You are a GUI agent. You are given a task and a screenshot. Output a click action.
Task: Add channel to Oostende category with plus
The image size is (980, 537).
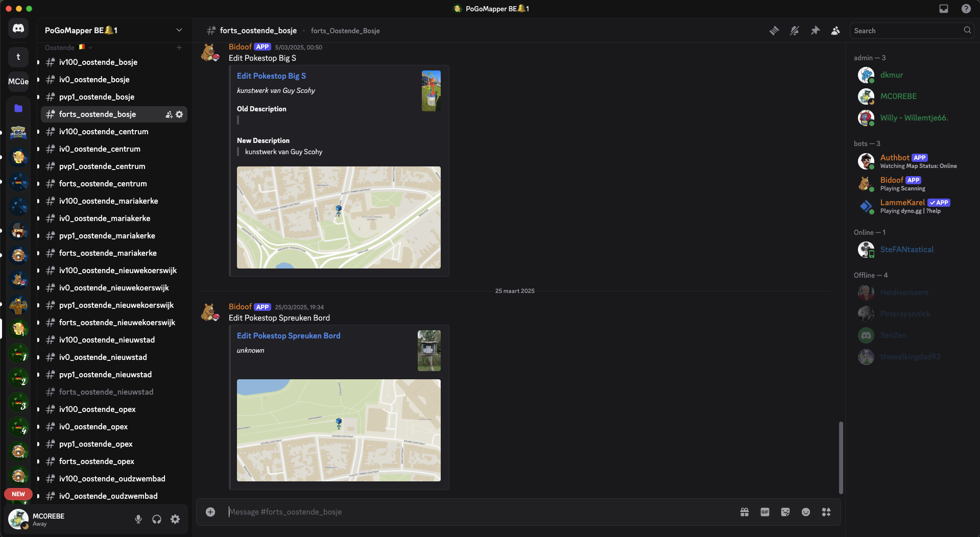point(179,47)
